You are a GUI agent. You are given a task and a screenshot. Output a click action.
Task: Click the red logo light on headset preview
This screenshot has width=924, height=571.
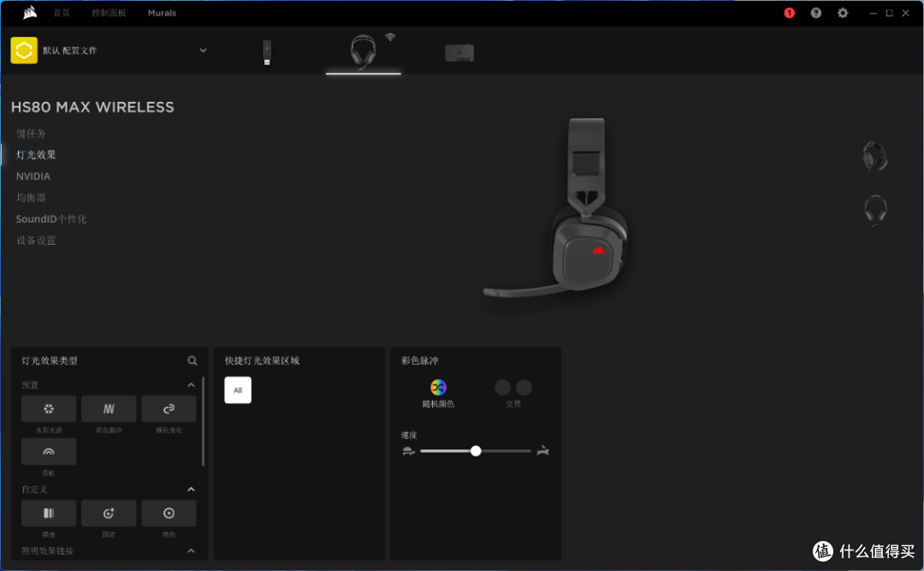click(599, 251)
